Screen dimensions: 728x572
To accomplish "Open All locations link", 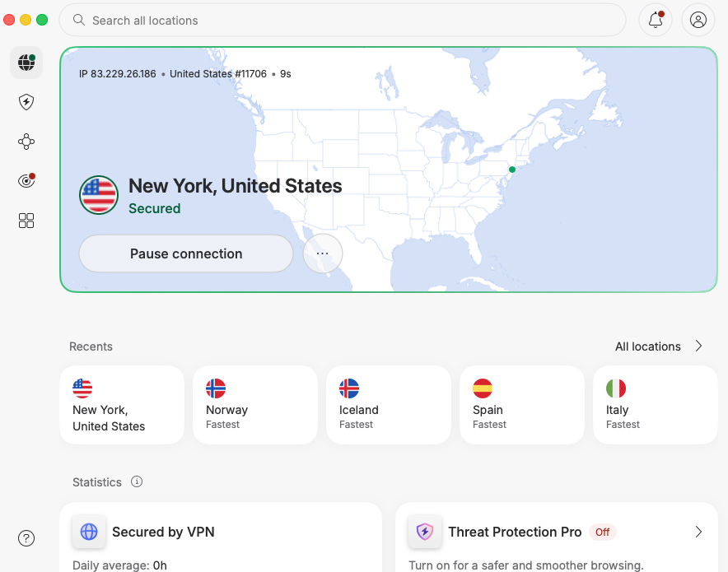I will point(647,346).
